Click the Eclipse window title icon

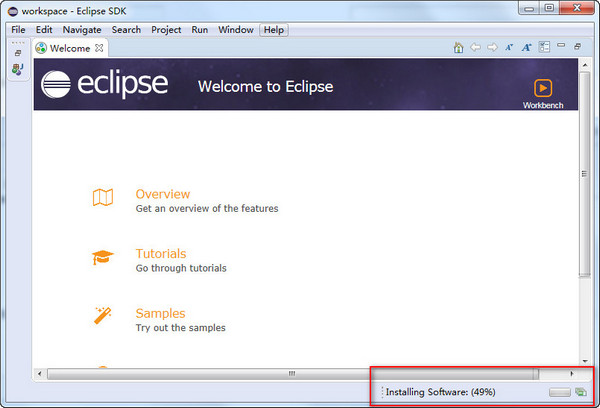pyautogui.click(x=13, y=11)
